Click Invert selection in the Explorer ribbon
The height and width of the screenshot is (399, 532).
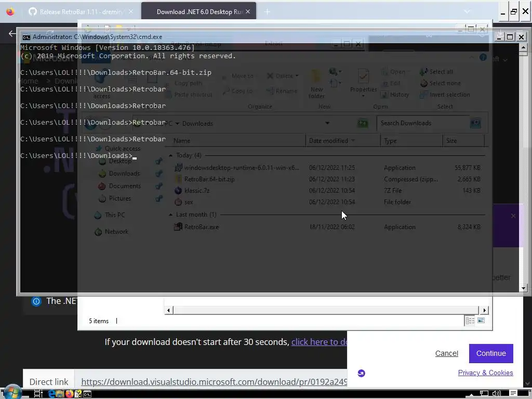[445, 95]
